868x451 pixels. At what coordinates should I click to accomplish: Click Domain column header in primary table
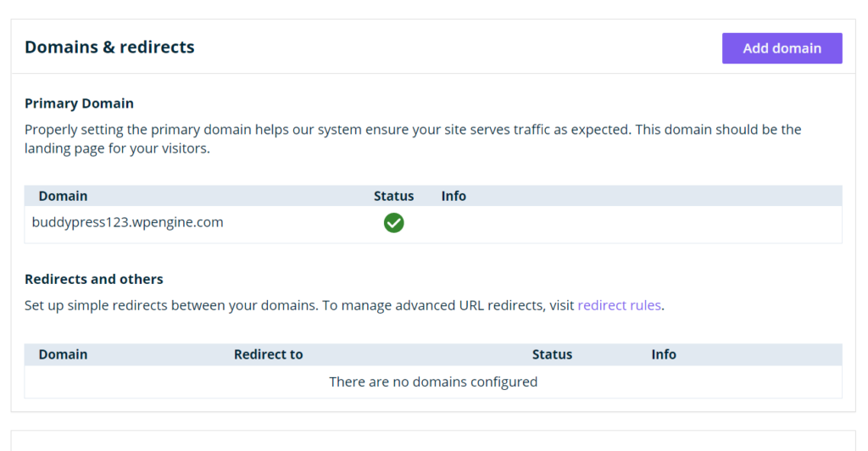[63, 196]
